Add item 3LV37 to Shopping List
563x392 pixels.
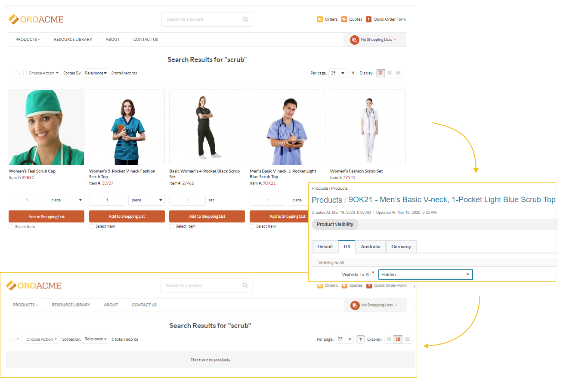[127, 216]
